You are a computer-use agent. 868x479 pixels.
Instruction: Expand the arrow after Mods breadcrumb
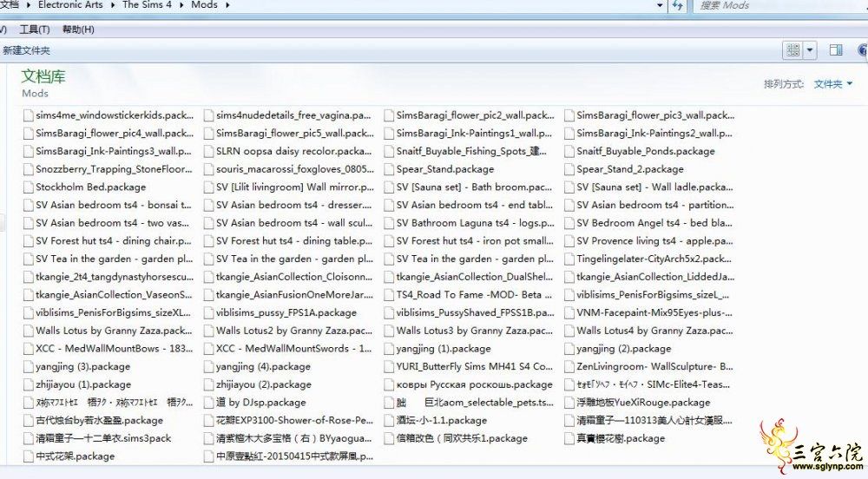coord(227,5)
